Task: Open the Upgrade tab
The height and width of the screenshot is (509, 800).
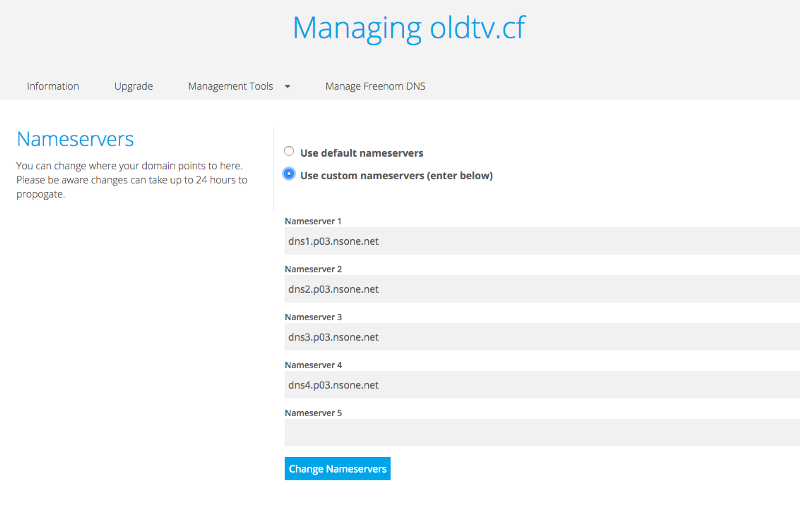Action: coord(134,86)
